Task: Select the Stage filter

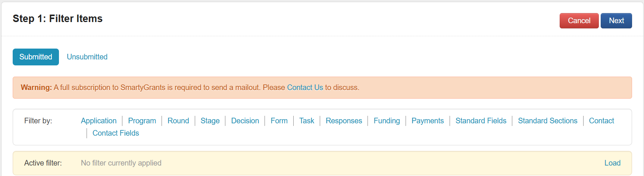Action: (x=210, y=121)
